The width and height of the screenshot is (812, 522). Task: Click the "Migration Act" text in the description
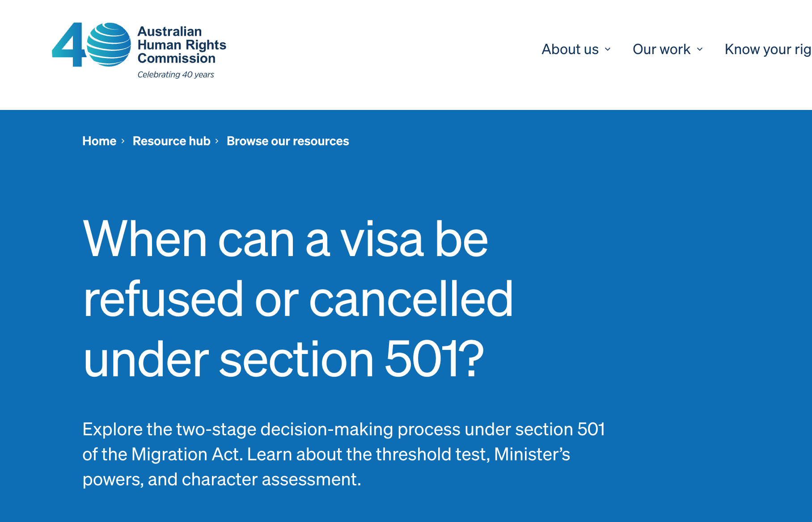187,454
